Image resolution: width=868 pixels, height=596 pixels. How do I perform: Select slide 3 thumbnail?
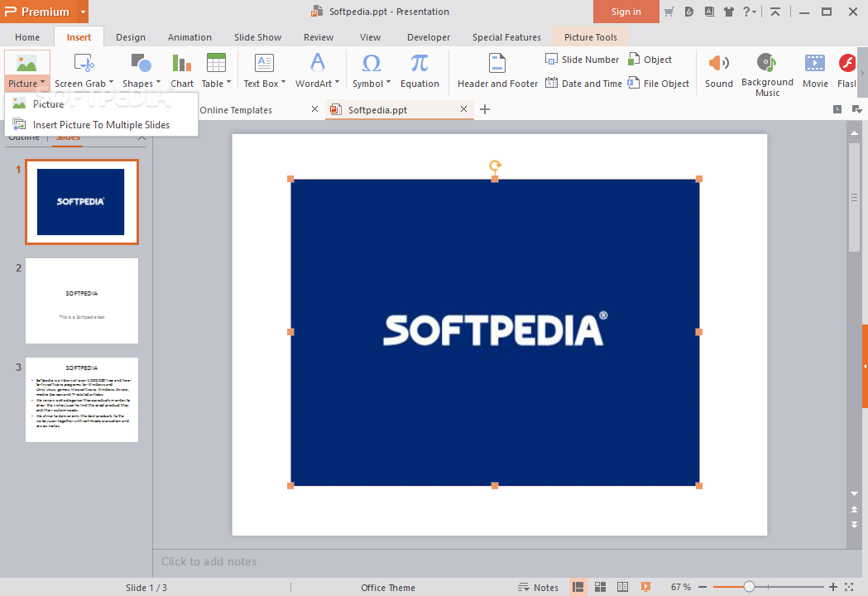[82, 399]
